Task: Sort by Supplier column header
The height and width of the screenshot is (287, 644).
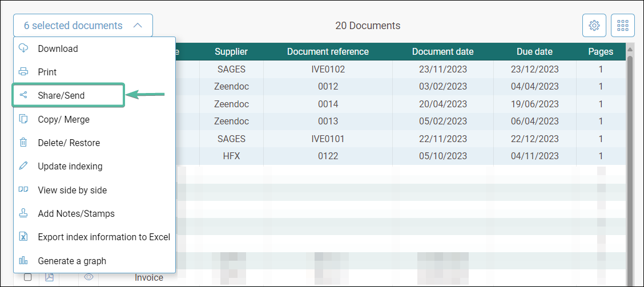Action: [231, 52]
